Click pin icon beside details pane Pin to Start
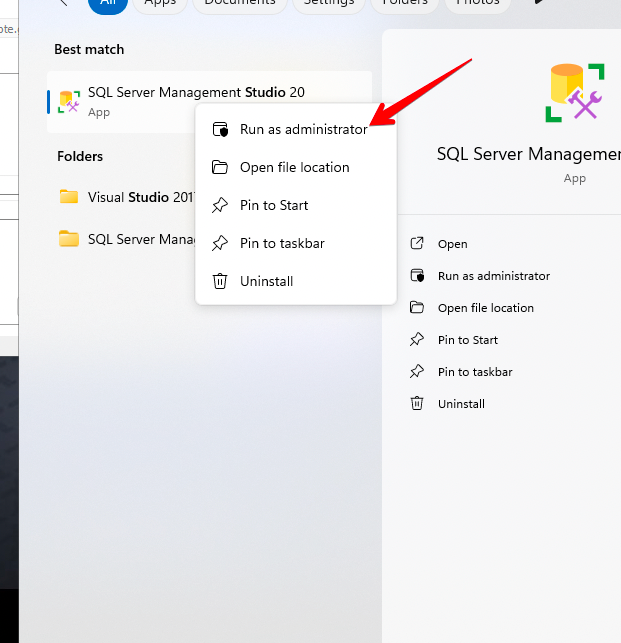Screen dimensions: 621x643 coord(417,339)
